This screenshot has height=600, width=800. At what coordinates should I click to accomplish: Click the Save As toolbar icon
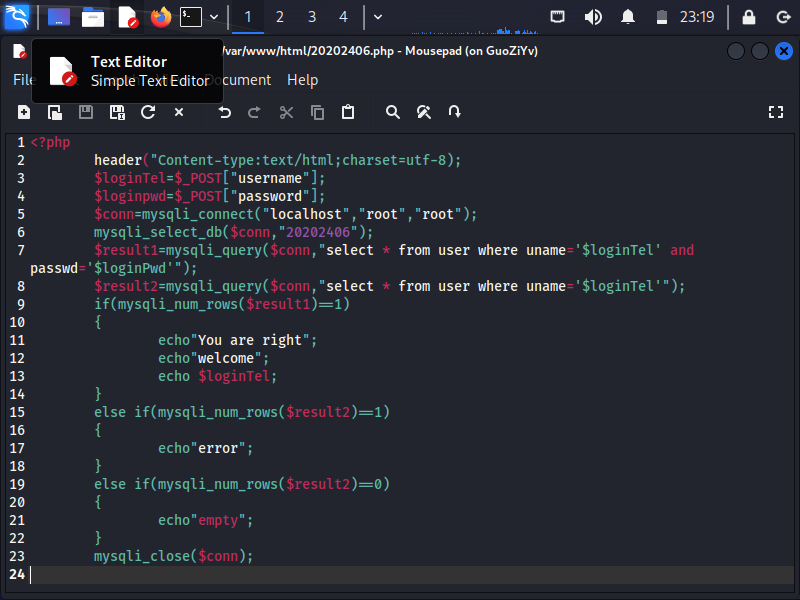117,112
